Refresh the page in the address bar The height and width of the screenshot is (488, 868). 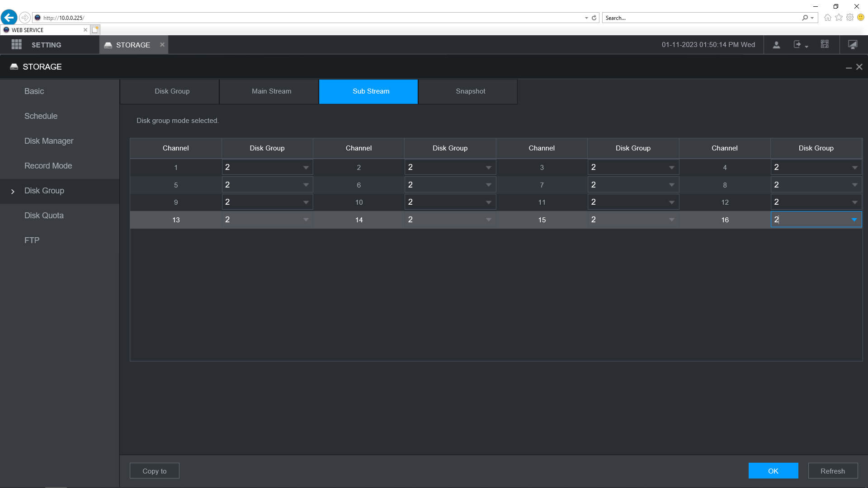[594, 18]
